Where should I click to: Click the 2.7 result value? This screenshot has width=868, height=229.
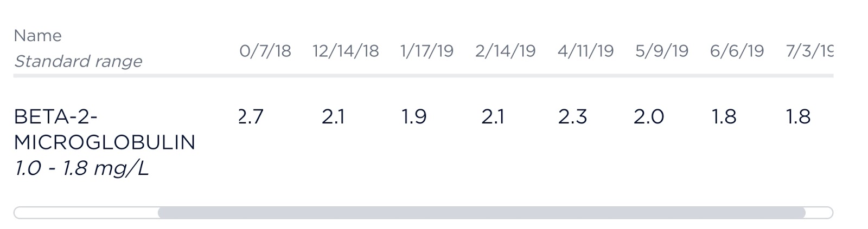tap(251, 116)
